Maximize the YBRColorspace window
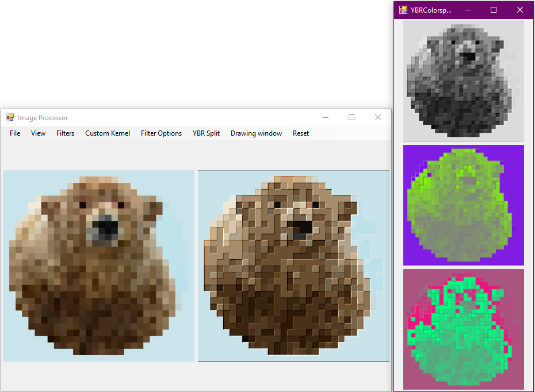Image resolution: width=535 pixels, height=392 pixels. (x=494, y=10)
